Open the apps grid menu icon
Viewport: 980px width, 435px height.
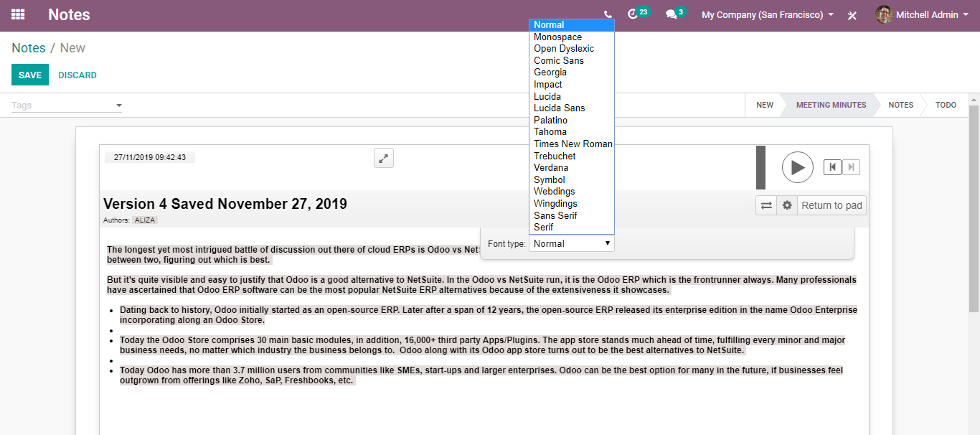[x=18, y=14]
